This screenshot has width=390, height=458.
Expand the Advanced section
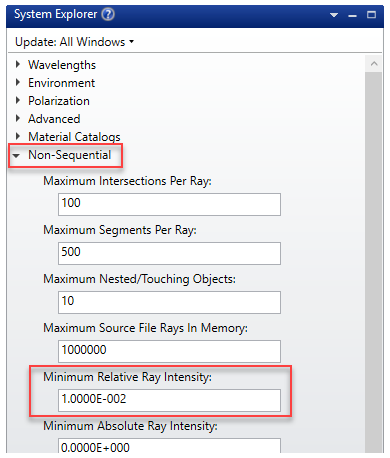(x=18, y=118)
